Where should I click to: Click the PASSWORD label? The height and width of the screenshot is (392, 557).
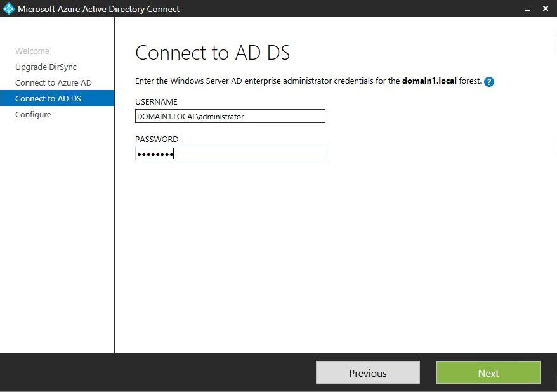(x=157, y=139)
